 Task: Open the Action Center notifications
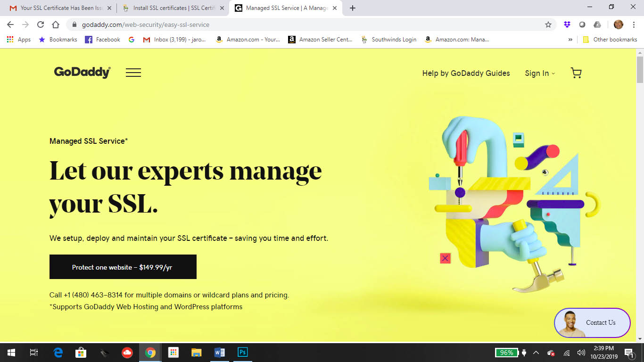pos(629,353)
